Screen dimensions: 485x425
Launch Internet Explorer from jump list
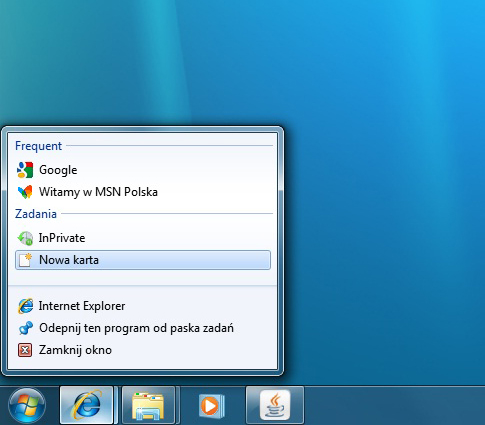coord(143,306)
